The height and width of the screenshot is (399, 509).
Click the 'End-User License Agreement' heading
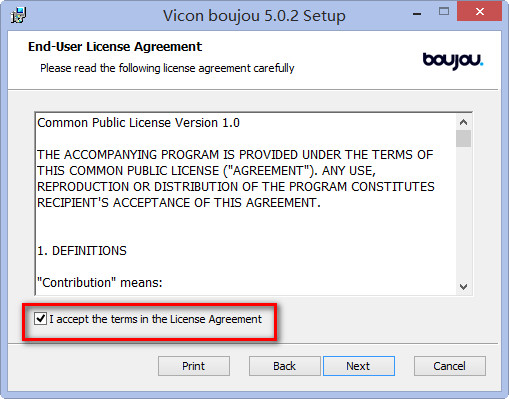point(115,47)
